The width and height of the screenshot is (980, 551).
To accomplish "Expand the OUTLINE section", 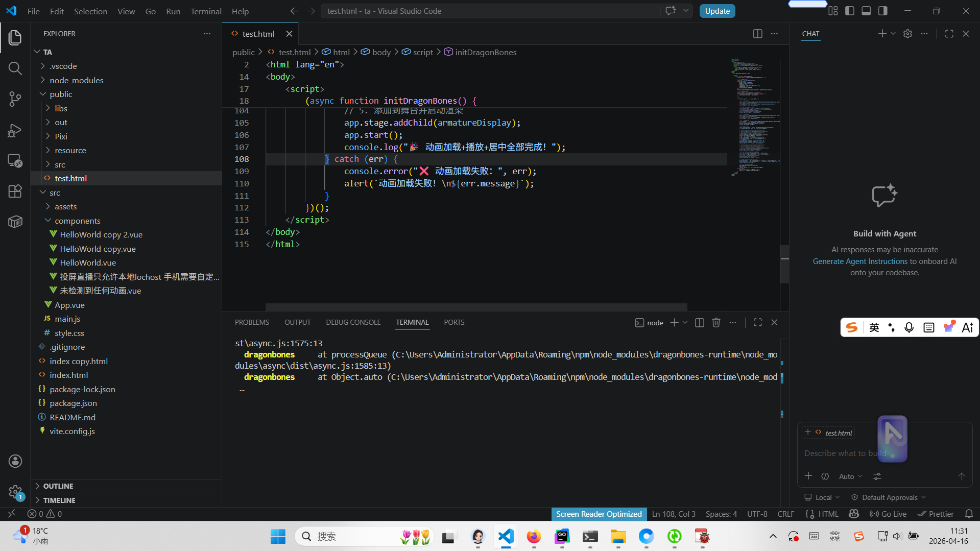I will click(58, 486).
